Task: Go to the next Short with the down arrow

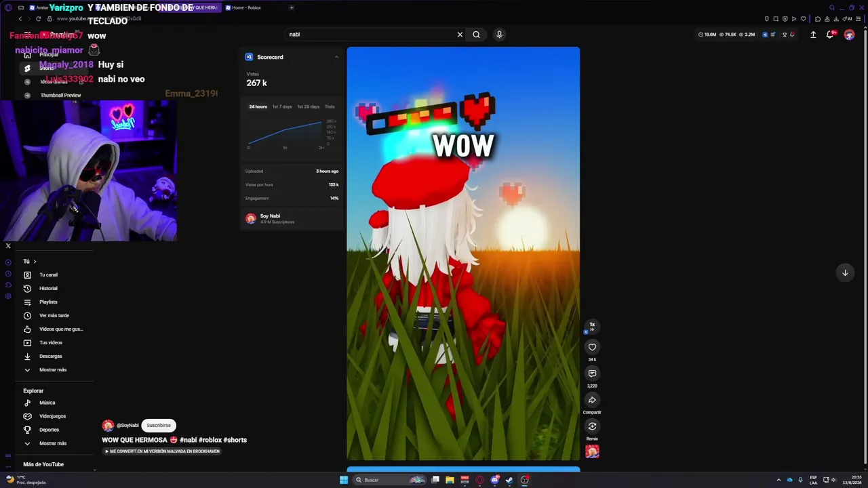Action: (845, 272)
